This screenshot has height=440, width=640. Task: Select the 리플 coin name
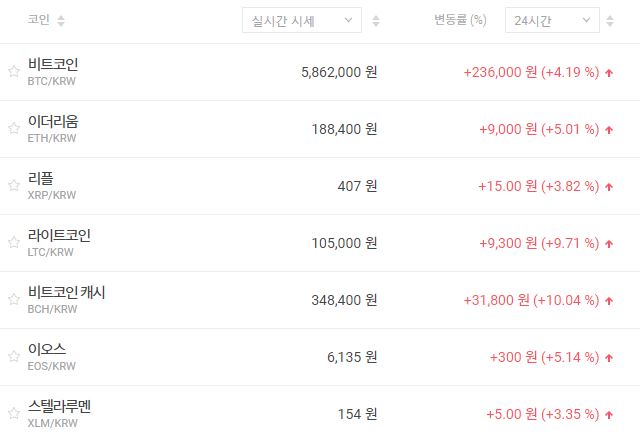click(x=41, y=179)
